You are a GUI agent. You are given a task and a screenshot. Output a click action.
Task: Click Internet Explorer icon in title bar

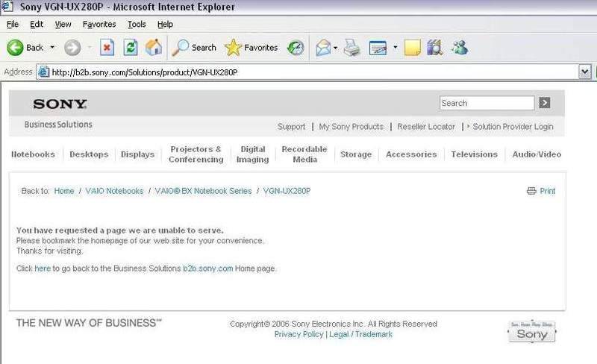[7, 7]
